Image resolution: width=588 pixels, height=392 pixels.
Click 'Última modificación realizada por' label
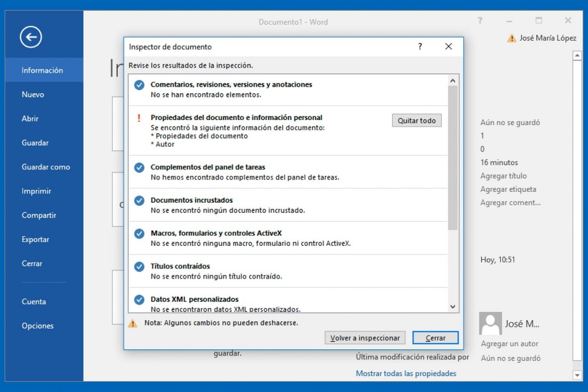[413, 357]
